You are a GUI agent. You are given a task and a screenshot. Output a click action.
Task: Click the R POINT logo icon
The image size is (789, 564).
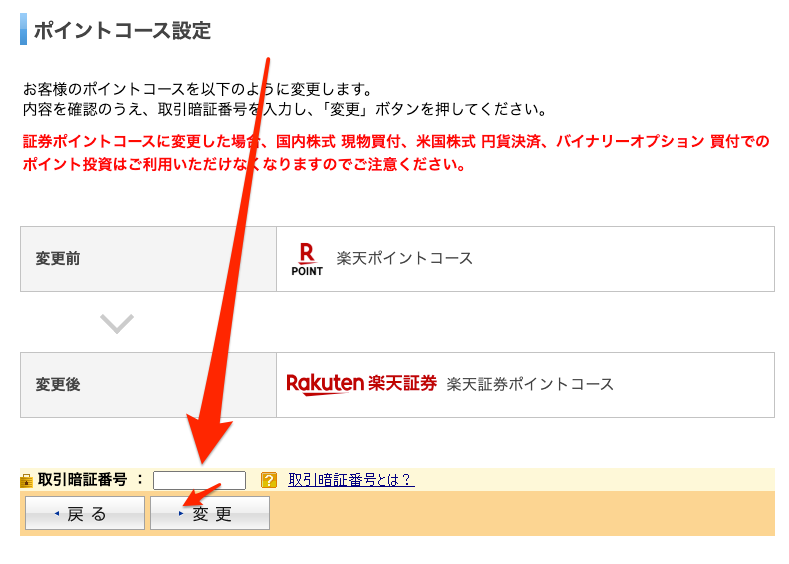click(x=307, y=259)
